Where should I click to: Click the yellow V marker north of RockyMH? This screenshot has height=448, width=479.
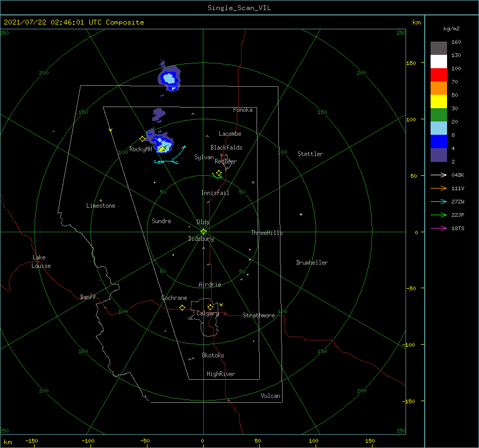coord(111,130)
